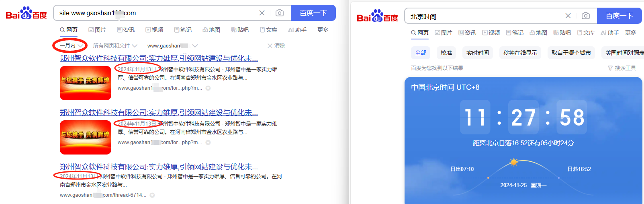
Task: Open 更多 menu in left window
Action: tap(323, 30)
